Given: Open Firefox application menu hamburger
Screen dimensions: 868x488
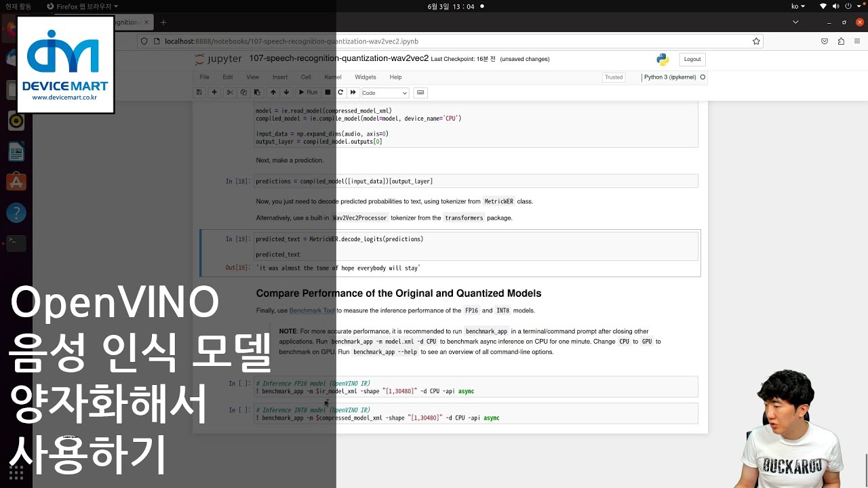Looking at the screenshot, I should [x=858, y=41].
